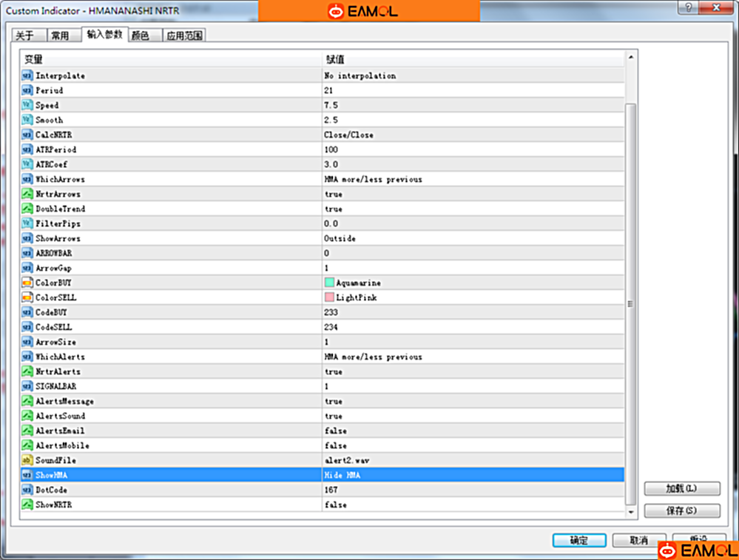This screenshot has height=560, width=739.
Task: Click the SoundFile value alert2.wav
Action: pos(347,460)
